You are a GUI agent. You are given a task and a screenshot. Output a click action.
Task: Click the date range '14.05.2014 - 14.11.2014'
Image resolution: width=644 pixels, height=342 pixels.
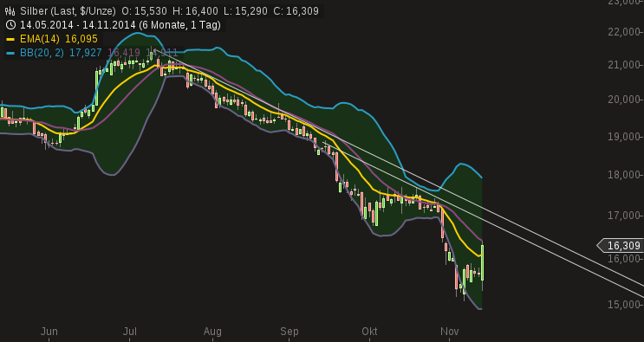(78, 25)
